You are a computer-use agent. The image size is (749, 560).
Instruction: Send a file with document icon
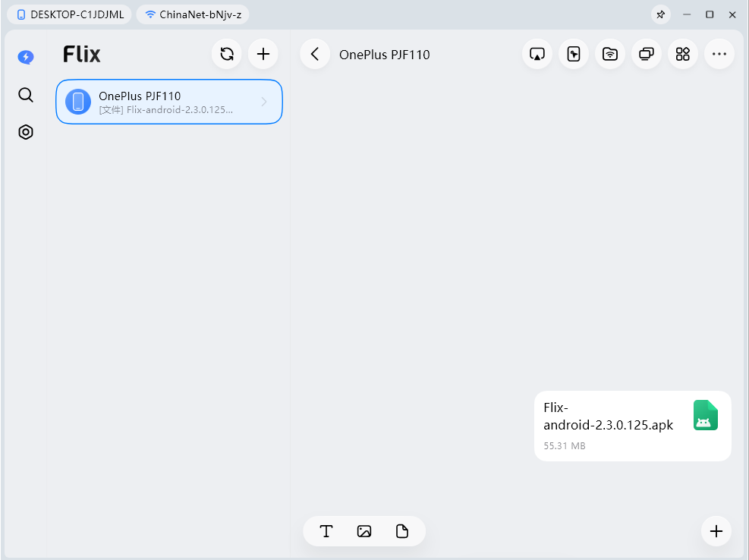tap(402, 531)
